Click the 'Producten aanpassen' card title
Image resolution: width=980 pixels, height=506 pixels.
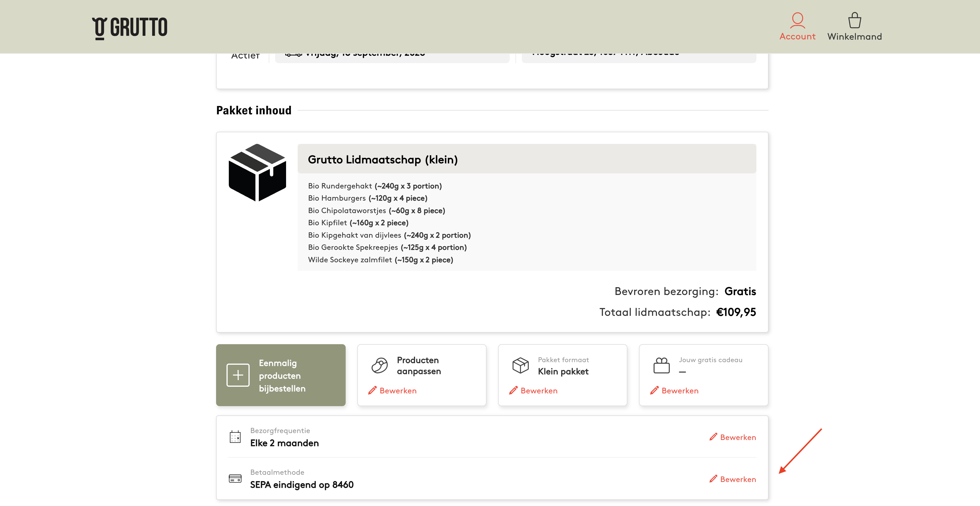coord(419,366)
